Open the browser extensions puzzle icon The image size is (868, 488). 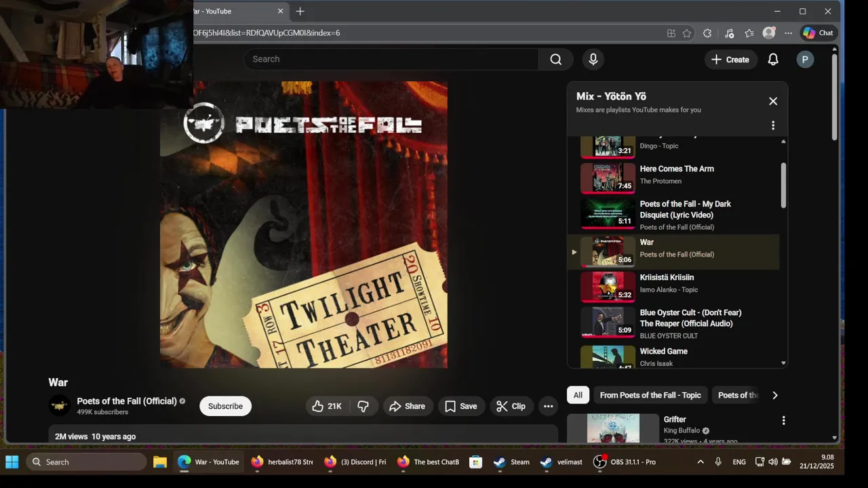point(707,33)
